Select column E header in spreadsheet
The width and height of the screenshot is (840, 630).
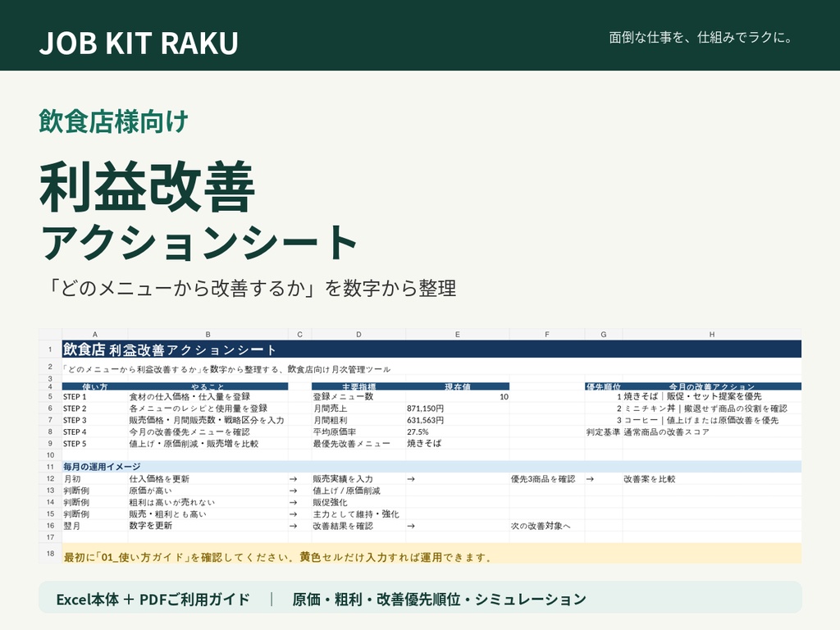coord(458,335)
